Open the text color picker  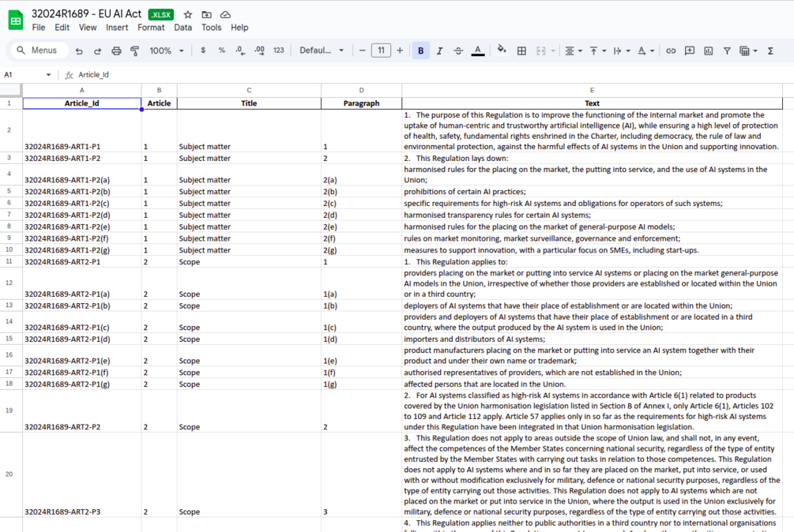click(477, 51)
